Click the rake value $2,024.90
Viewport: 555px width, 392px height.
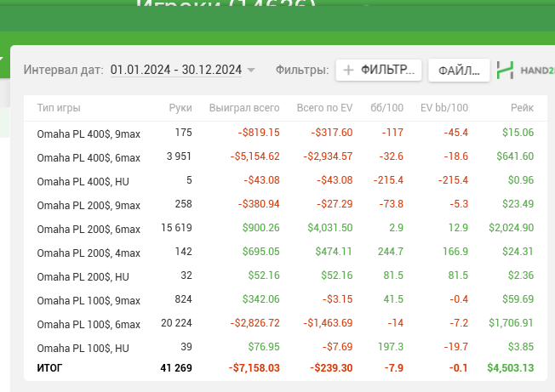point(511,228)
